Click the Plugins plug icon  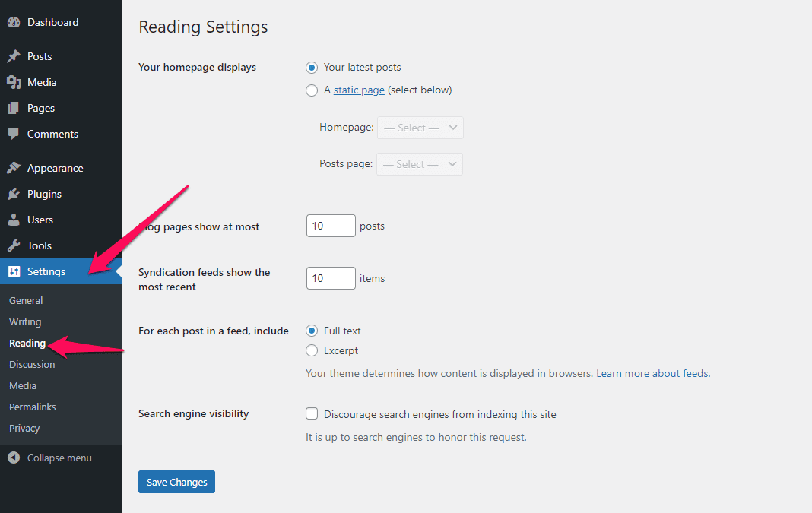click(14, 194)
